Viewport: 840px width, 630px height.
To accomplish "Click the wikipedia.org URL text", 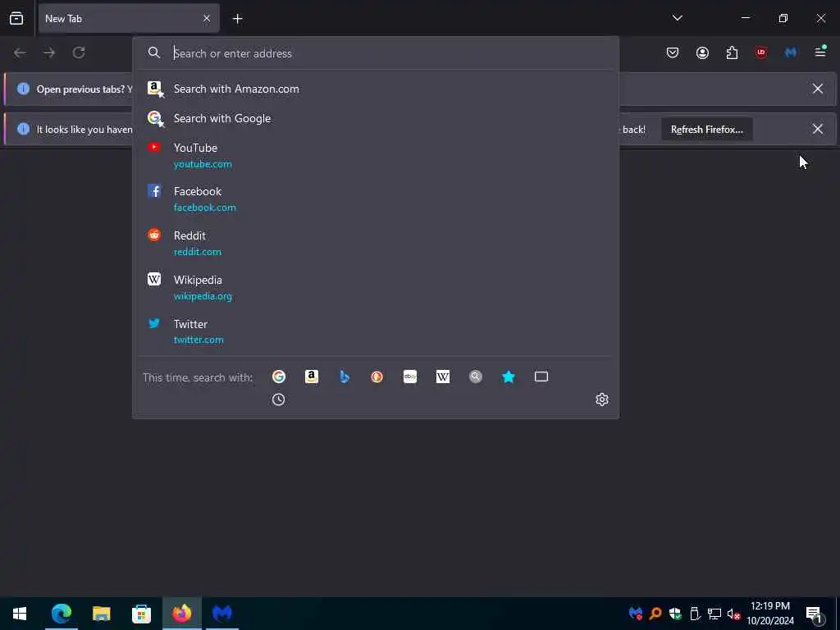I will pyautogui.click(x=203, y=295).
